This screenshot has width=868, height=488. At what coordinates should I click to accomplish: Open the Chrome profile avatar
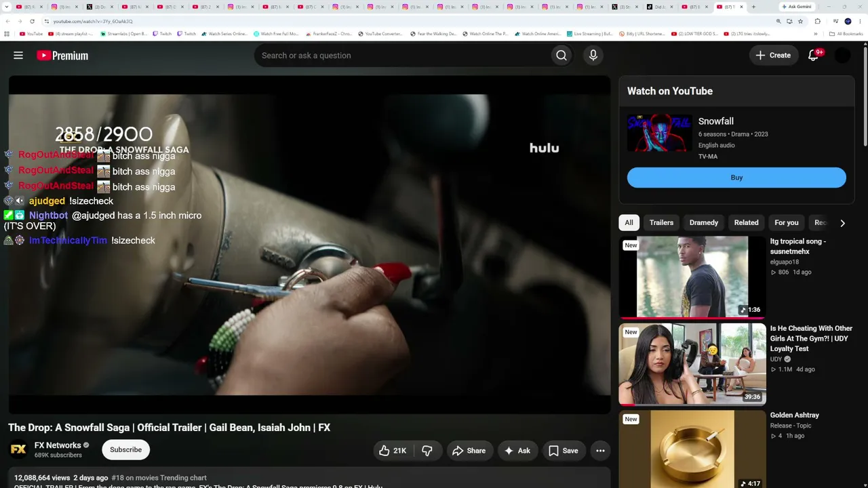(x=848, y=21)
